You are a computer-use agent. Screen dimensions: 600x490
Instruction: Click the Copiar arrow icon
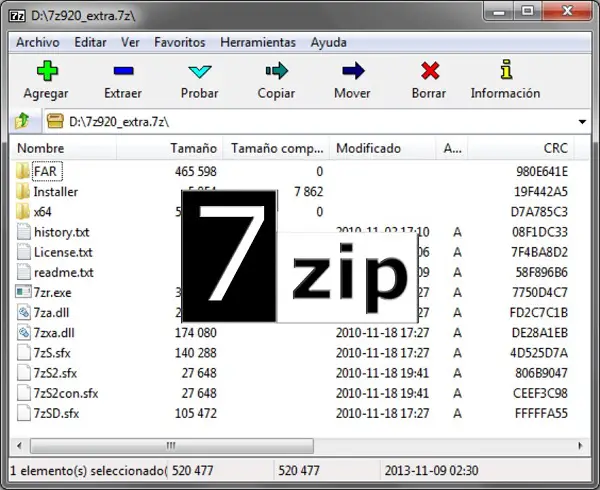[x=277, y=71]
